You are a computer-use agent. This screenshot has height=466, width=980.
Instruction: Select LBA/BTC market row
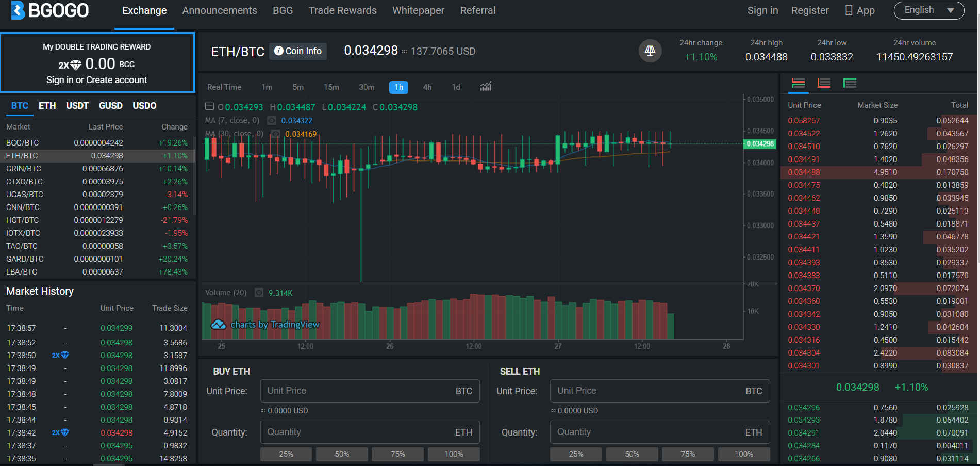(97, 272)
